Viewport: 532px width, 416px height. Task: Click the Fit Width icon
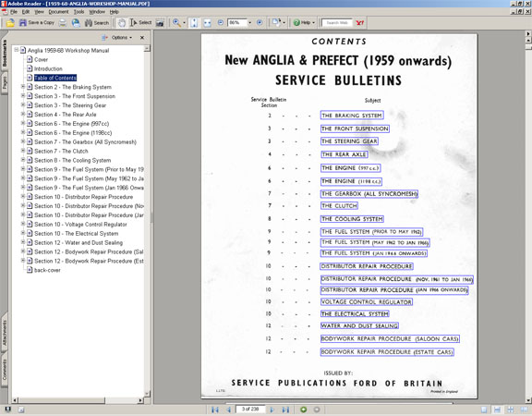tap(207, 23)
